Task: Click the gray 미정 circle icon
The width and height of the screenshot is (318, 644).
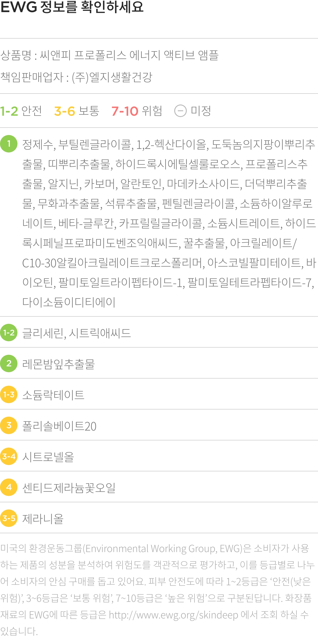Action: click(180, 111)
